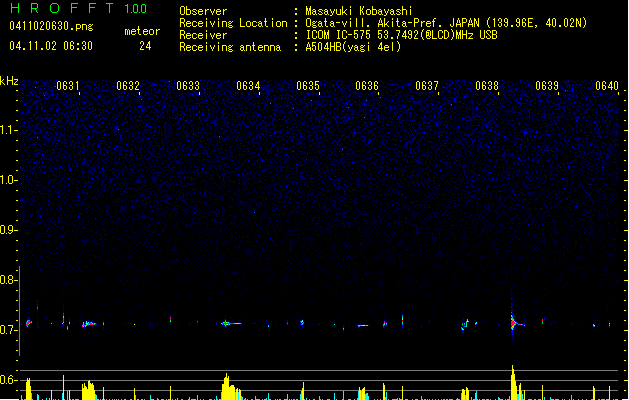This screenshot has height=400, width=629.
Task: Click the version number 1.0.0
Action: [136, 9]
